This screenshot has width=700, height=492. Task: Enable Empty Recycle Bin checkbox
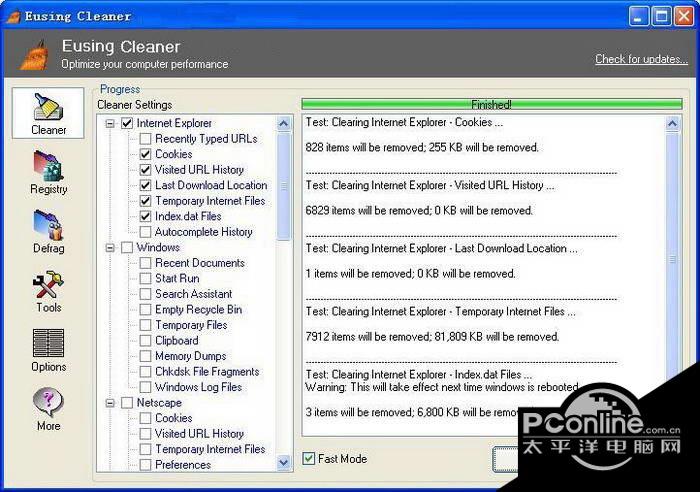point(146,310)
